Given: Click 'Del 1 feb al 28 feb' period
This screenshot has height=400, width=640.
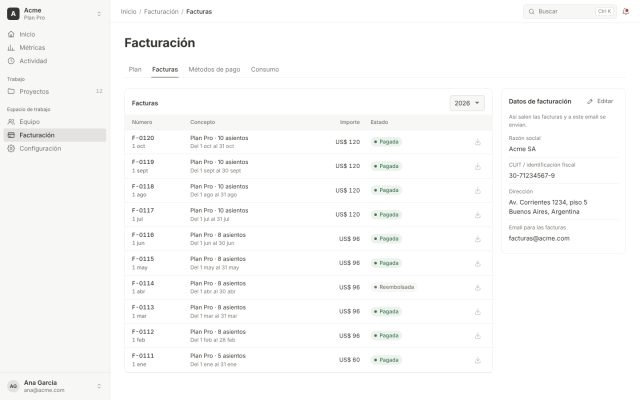Looking at the screenshot, I should pyautogui.click(x=212, y=340).
